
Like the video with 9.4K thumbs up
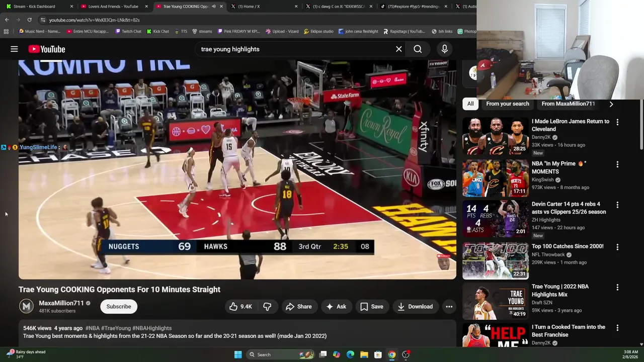click(x=240, y=307)
